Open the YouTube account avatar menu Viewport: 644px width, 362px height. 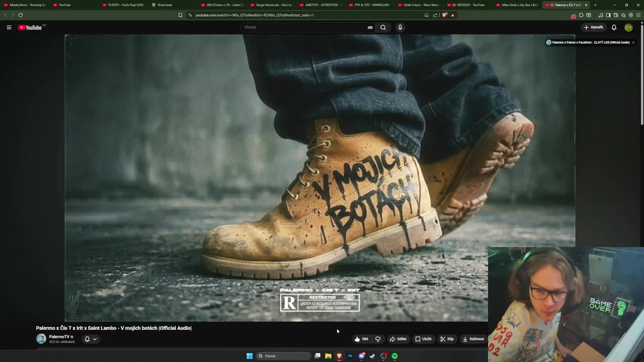coord(628,27)
